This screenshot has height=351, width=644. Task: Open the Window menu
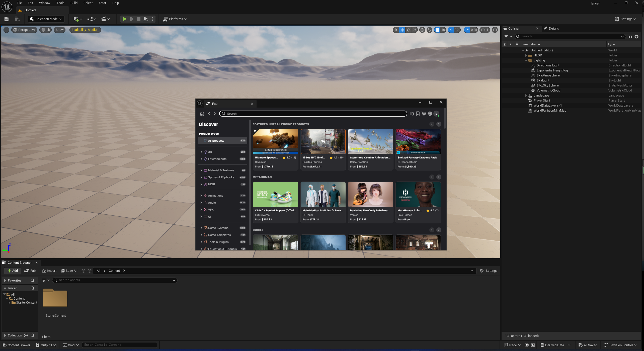pos(45,3)
